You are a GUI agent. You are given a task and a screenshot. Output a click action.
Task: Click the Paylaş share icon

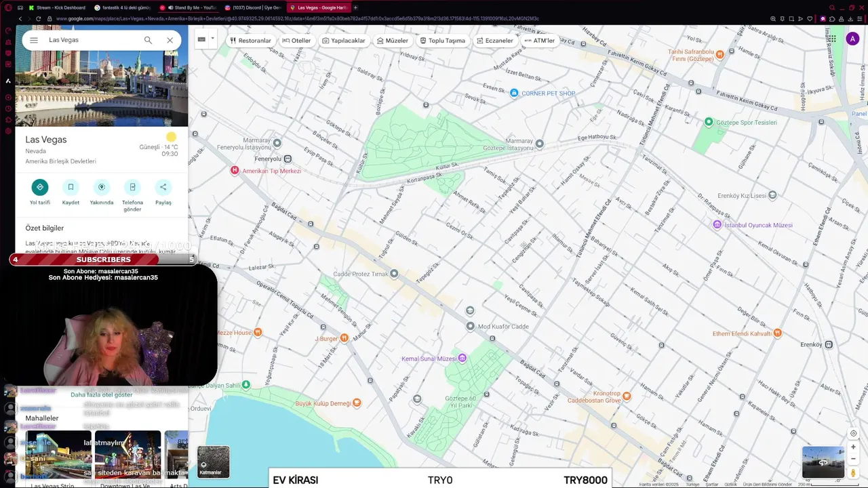pyautogui.click(x=163, y=187)
